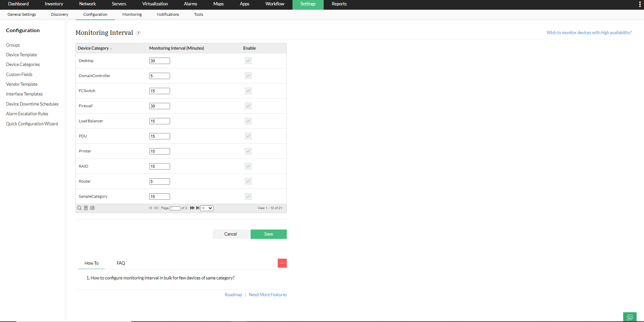Enable monitoring for the Desktop category

[x=248, y=61]
